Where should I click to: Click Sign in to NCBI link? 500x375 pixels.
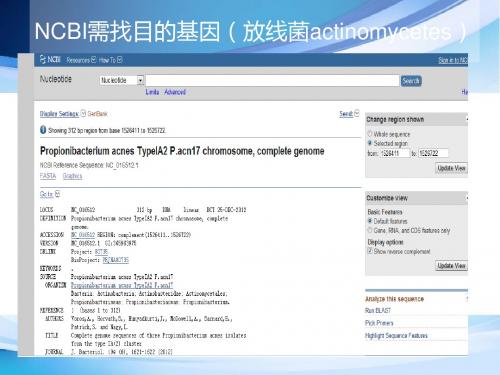[x=453, y=60]
